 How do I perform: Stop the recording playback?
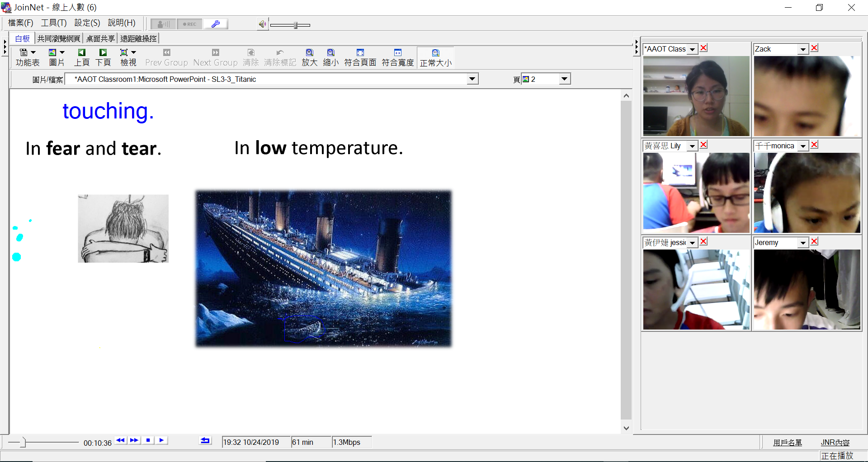[148, 440]
